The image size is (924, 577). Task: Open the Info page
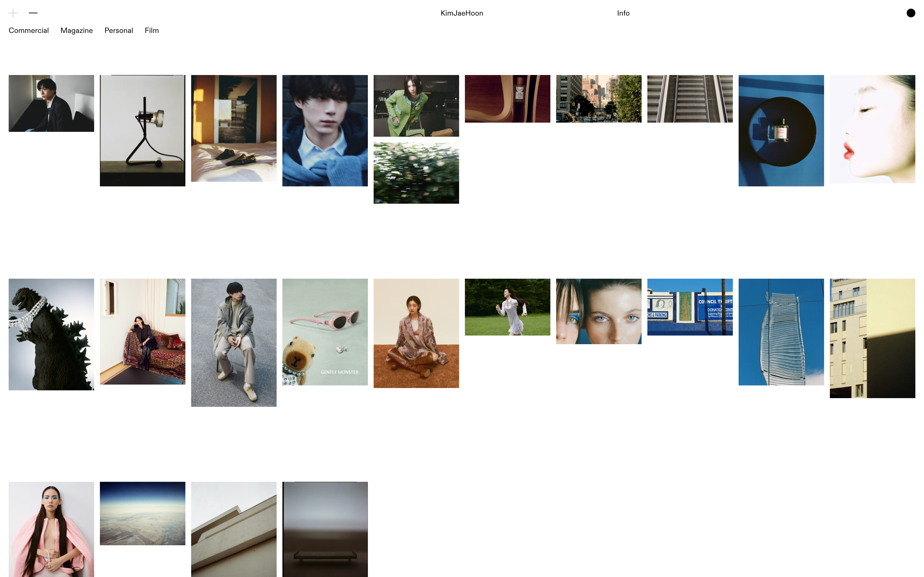[623, 13]
